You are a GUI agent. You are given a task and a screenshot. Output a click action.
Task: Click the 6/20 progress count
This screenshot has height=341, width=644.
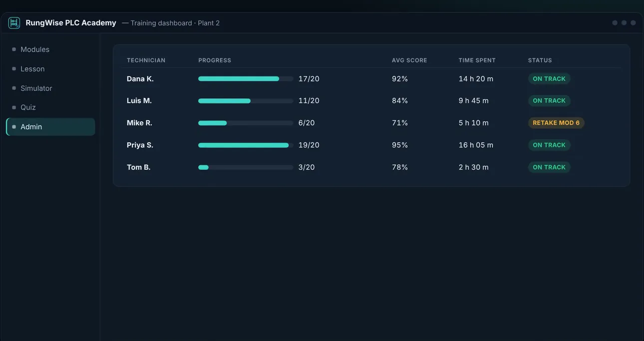(307, 123)
